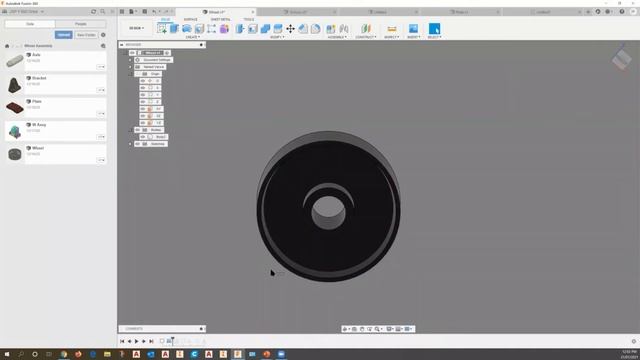Select the Create Sketch tool
Viewport: 640px width, 360px height.
162,28
